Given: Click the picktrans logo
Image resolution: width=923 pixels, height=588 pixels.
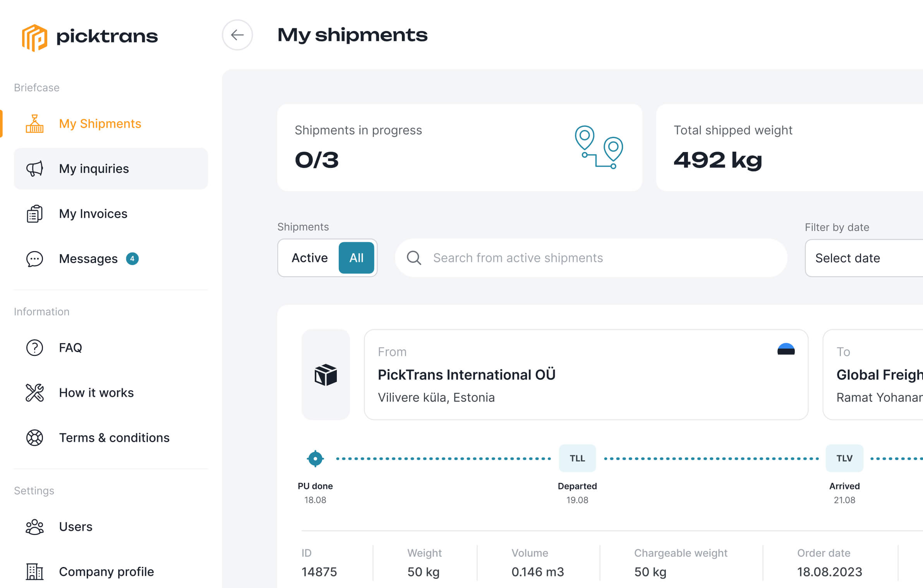Looking at the screenshot, I should point(90,37).
